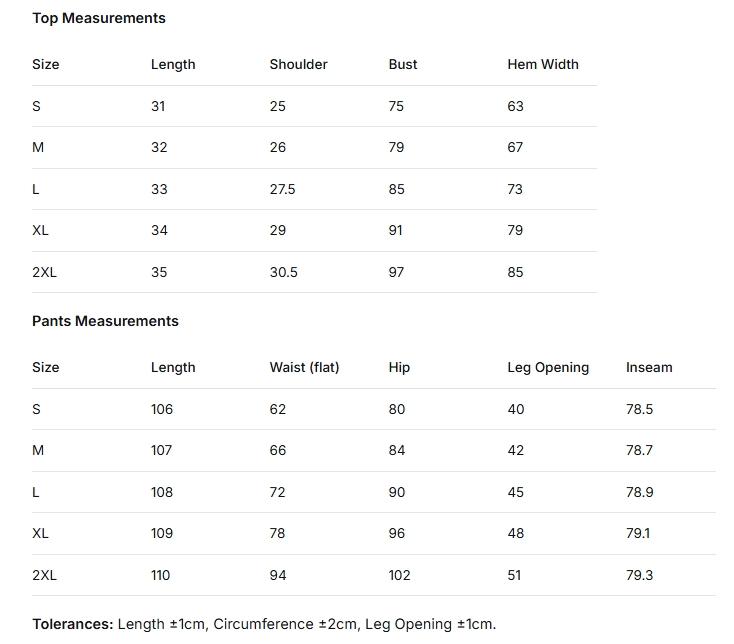Click the Pants Measurements heading
The width and height of the screenshot is (734, 644).
coord(105,321)
